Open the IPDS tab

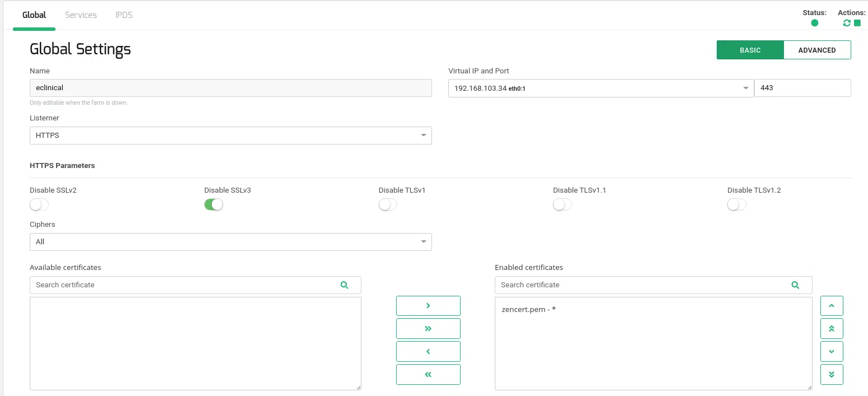124,15
